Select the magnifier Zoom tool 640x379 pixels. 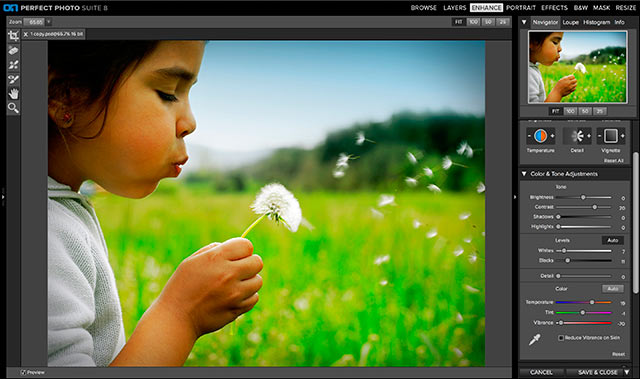pyautogui.click(x=13, y=108)
